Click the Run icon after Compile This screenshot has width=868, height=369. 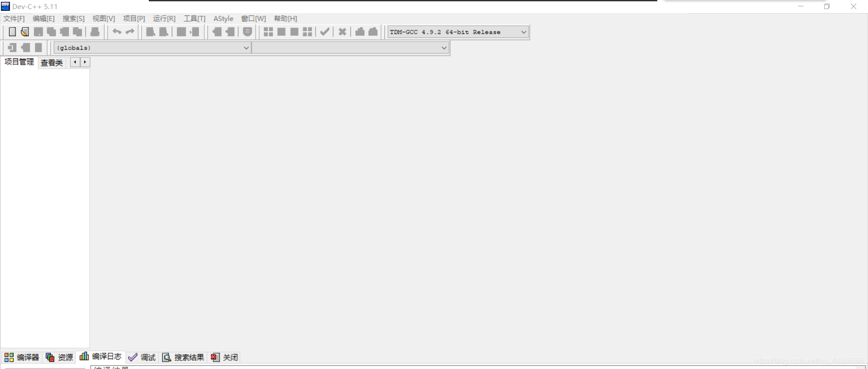(x=281, y=32)
